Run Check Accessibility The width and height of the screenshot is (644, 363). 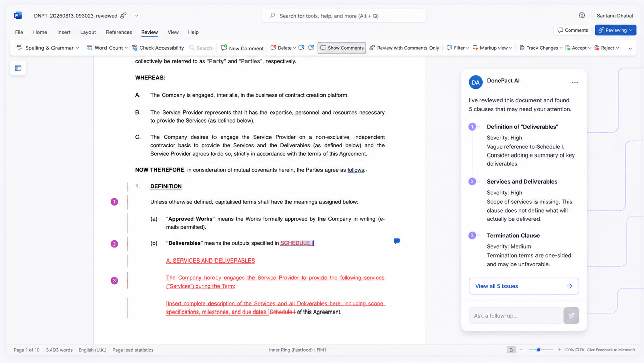(158, 48)
